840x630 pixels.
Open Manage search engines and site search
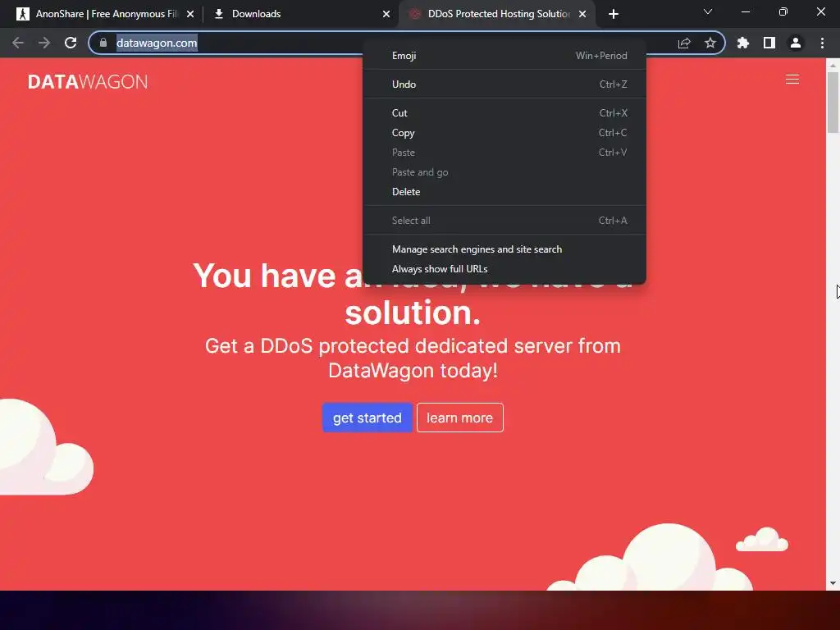[504, 249]
